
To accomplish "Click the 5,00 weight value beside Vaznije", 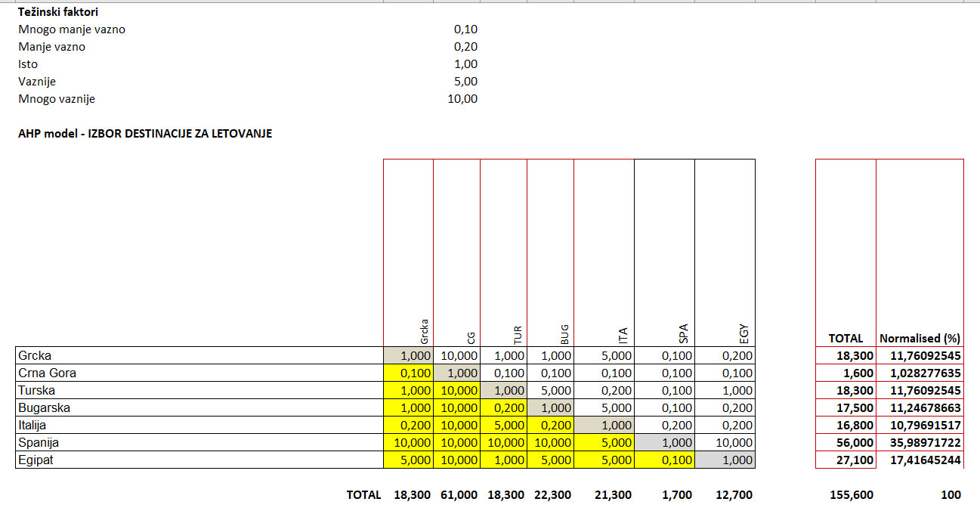I will (465, 82).
